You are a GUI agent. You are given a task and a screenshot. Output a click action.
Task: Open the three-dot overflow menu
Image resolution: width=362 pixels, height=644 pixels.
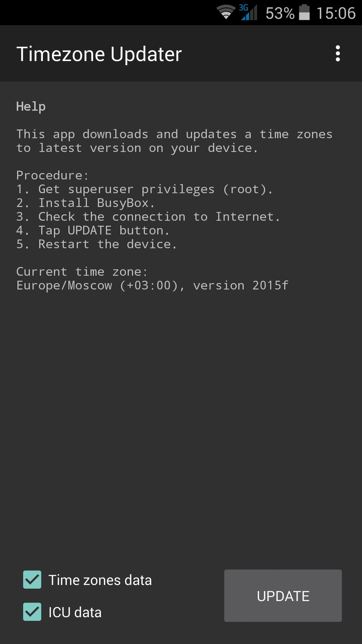(338, 54)
